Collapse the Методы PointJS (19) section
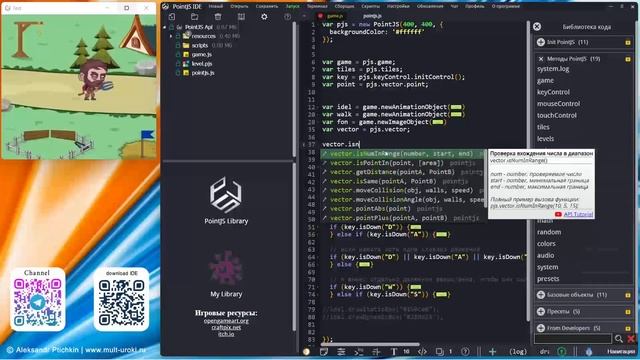The height and width of the screenshot is (360, 640). coord(541,59)
